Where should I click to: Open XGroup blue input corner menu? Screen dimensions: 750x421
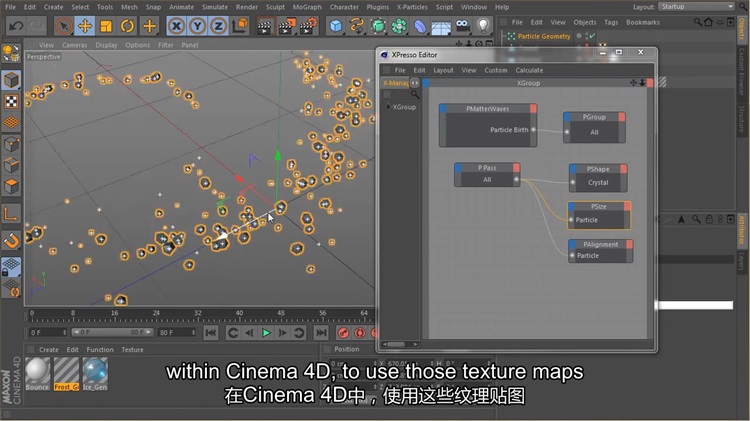(x=426, y=83)
